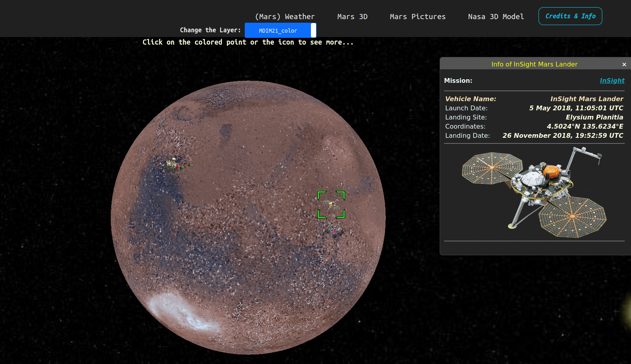
Task: Click the 'Elysium Planitia' landing site value
Action: coord(594,117)
